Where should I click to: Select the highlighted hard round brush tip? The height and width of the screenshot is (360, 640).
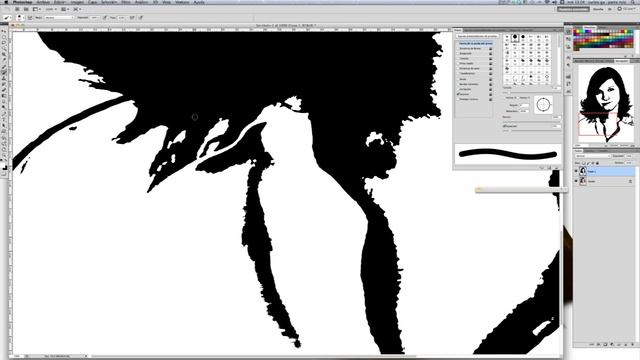[515, 37]
